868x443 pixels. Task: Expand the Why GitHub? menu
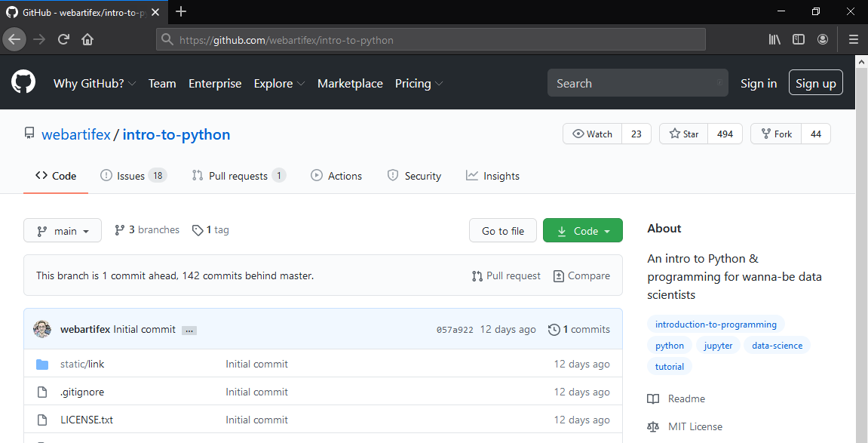tap(94, 83)
